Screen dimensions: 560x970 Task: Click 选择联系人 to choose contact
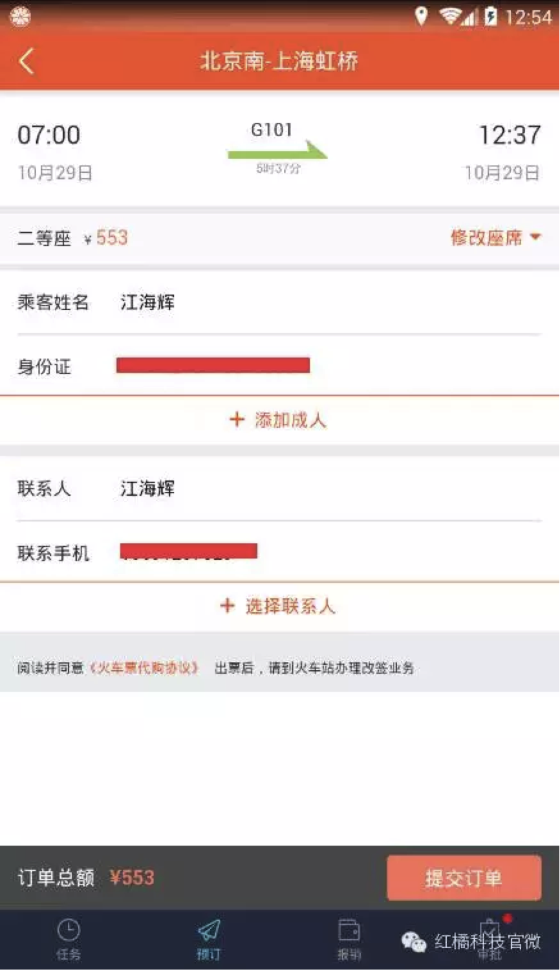290,606
